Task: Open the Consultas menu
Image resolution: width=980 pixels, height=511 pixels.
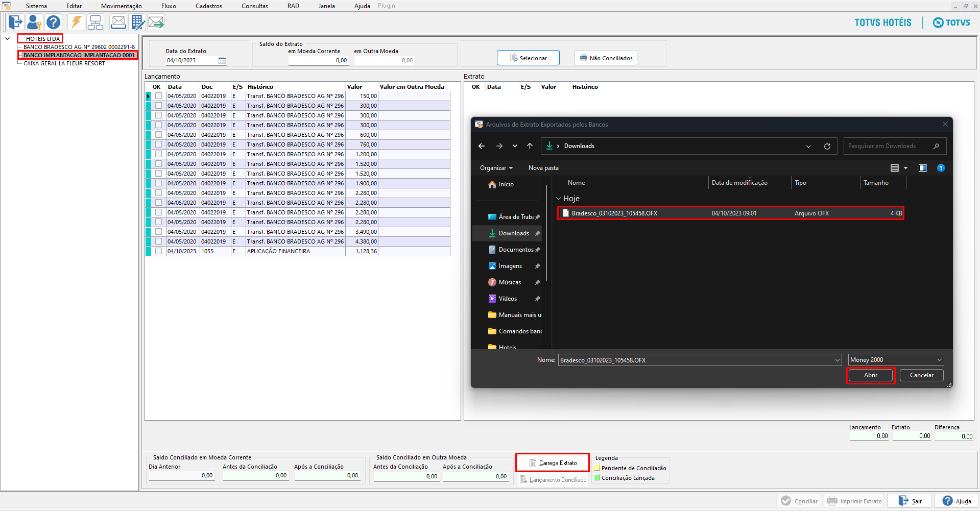Action: click(255, 6)
